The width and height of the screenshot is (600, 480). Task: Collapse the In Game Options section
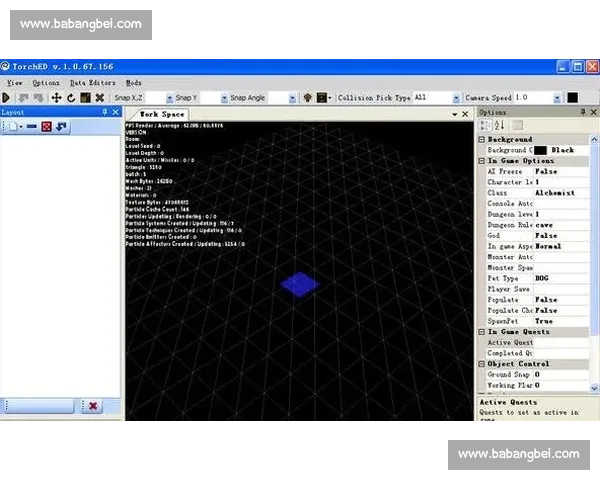[x=481, y=161]
